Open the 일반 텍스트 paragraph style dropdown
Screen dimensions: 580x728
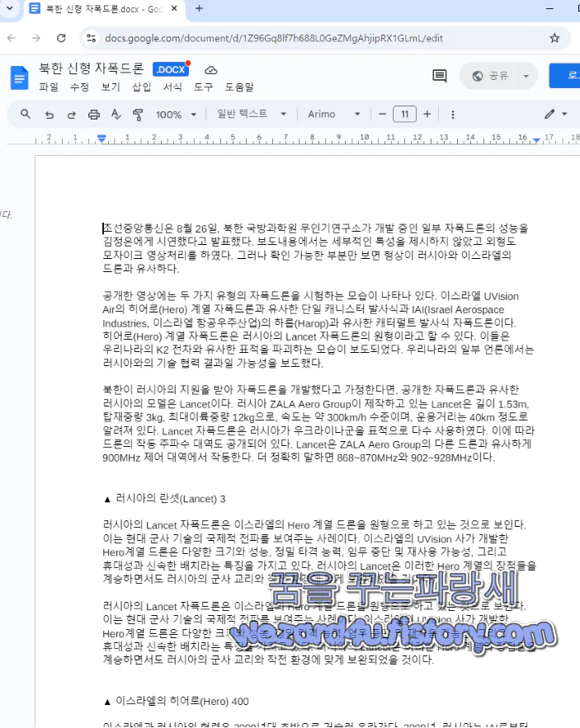point(252,114)
